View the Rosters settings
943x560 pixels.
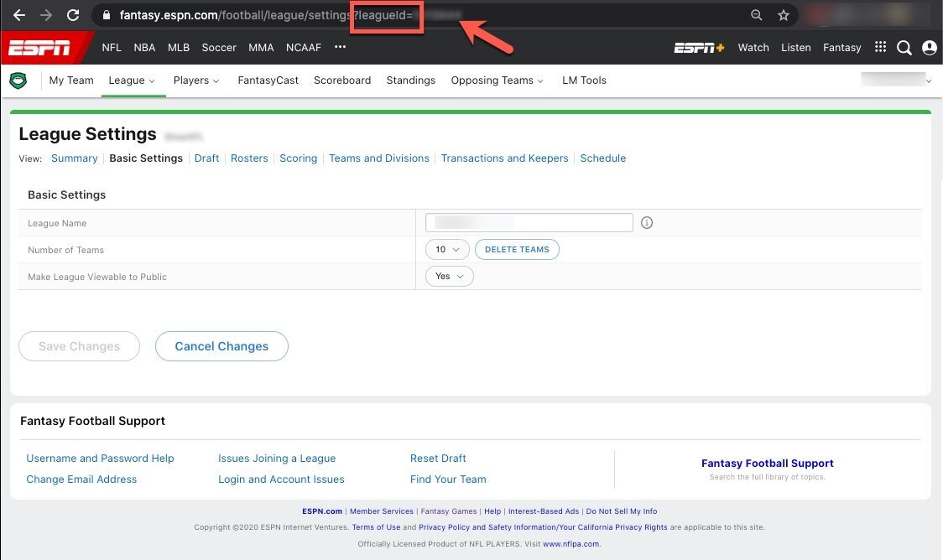pos(249,158)
